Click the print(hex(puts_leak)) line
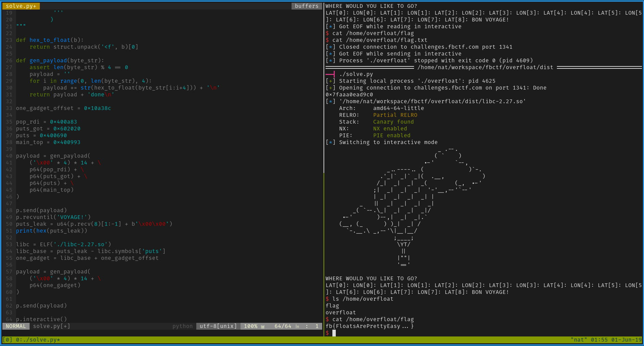The height and width of the screenshot is (346, 644). (51, 231)
